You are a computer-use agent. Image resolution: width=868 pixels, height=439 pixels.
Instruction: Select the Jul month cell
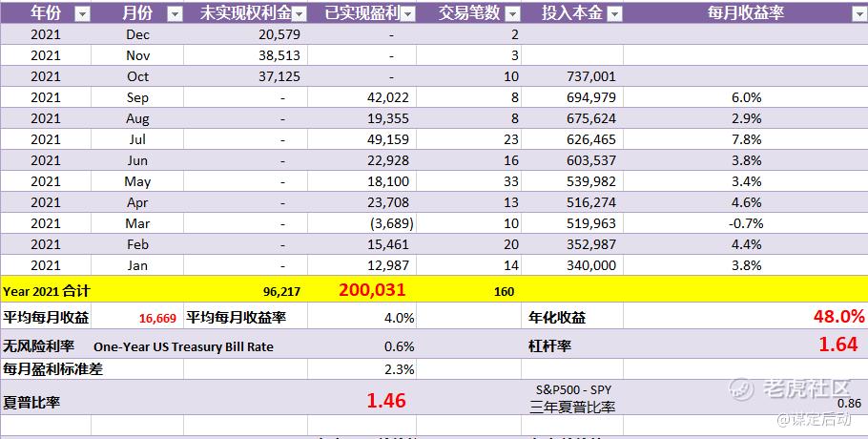tap(137, 139)
